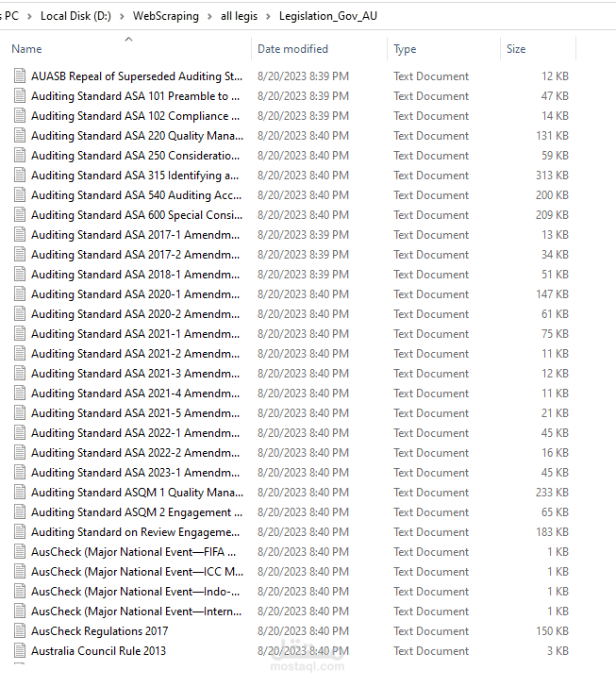Click date modified of ASA 315 Identifying row

(x=303, y=176)
